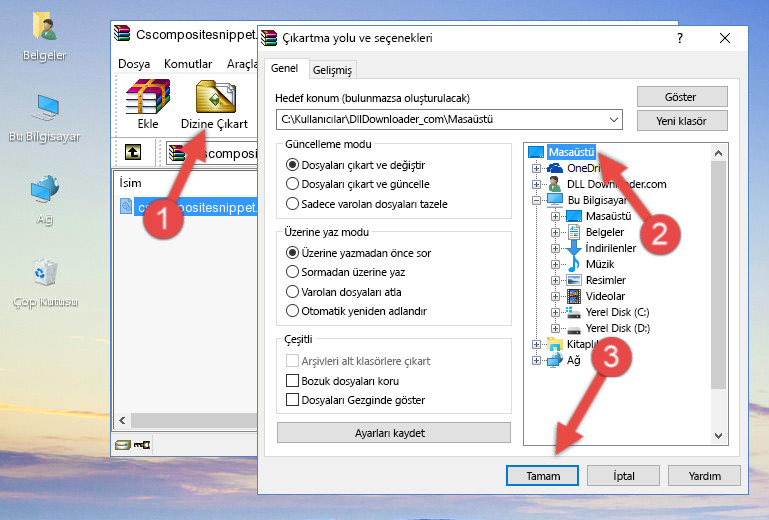The height and width of the screenshot is (520, 769).
Task: Open the Dosya menu in WinRAR
Action: tap(134, 64)
